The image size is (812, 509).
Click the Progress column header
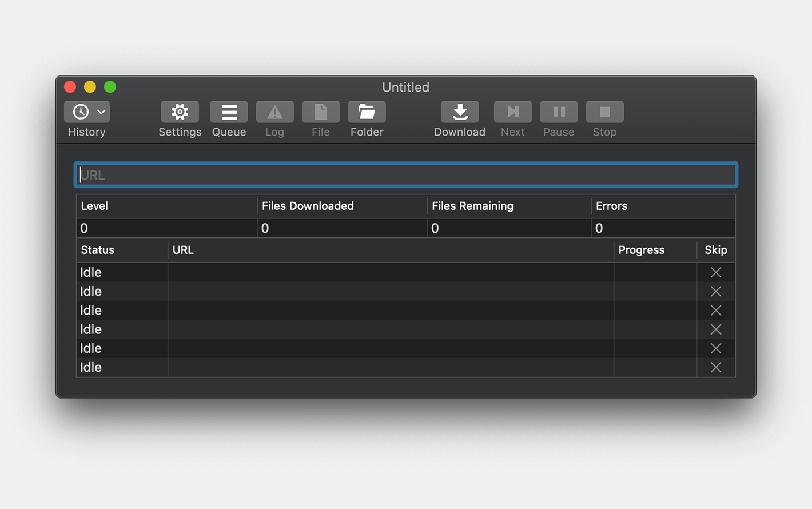(641, 250)
